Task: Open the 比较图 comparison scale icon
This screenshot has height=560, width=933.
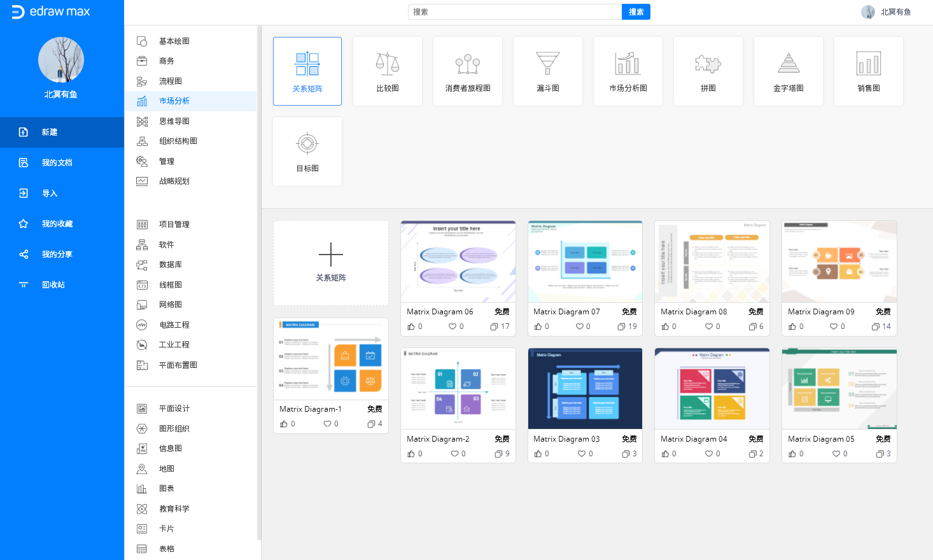Action: pos(387,64)
